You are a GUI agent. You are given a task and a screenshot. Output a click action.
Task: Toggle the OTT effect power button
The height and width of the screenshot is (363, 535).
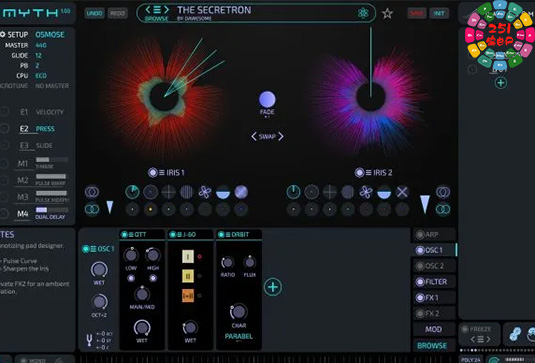click(x=124, y=234)
